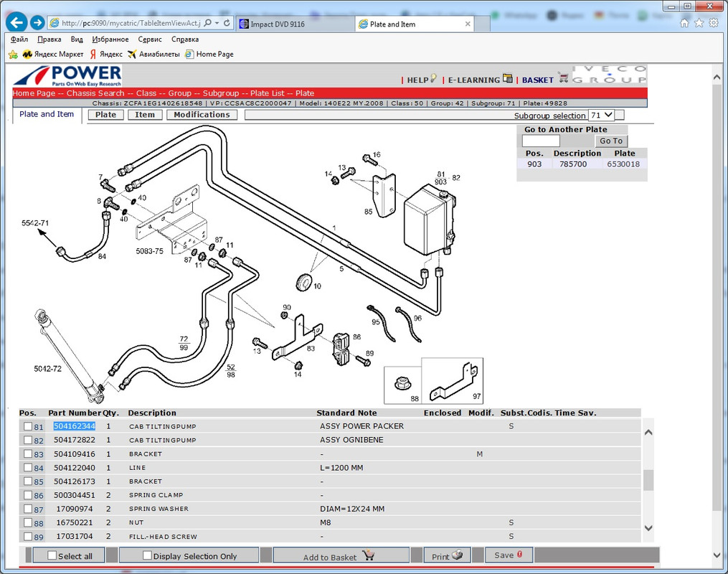728x574 pixels.
Task: Switch to Impact DVD 9116 tab
Action: 296,24
